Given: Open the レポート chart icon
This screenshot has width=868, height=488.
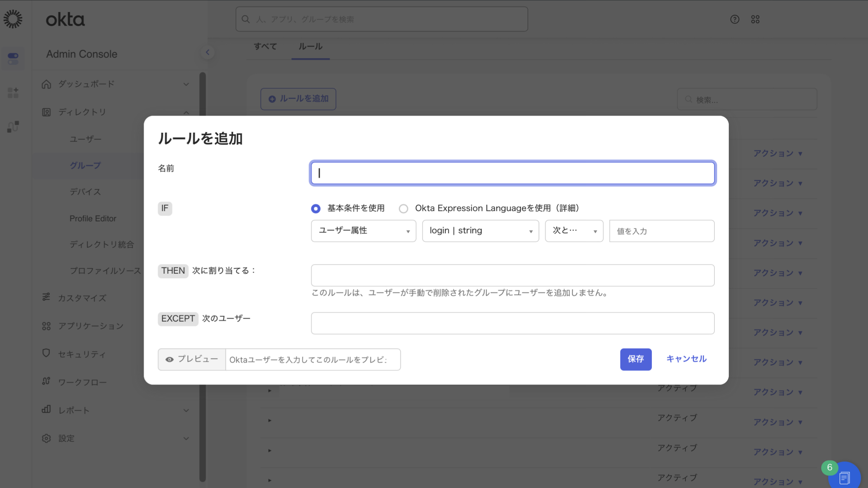Looking at the screenshot, I should tap(46, 410).
